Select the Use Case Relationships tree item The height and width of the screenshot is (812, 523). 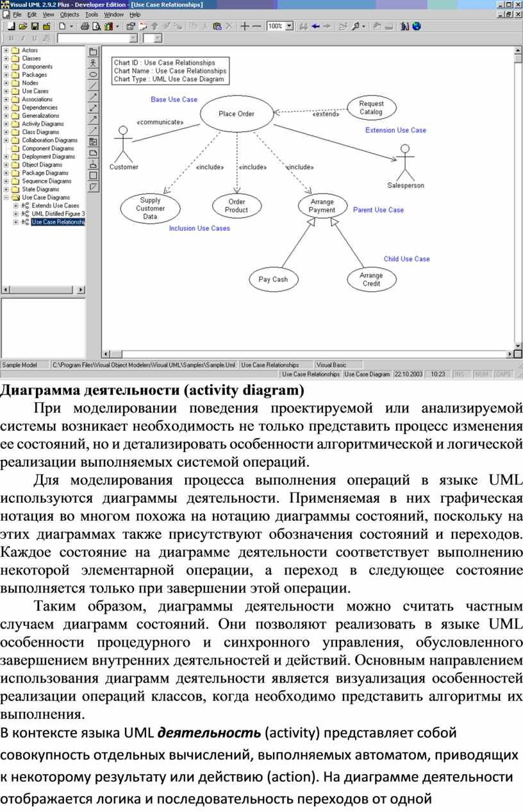tap(58, 222)
